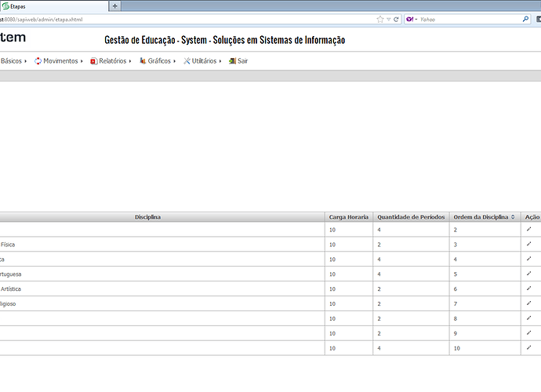Select the Etapas browser tab
This screenshot has width=541, height=392.
53,6
